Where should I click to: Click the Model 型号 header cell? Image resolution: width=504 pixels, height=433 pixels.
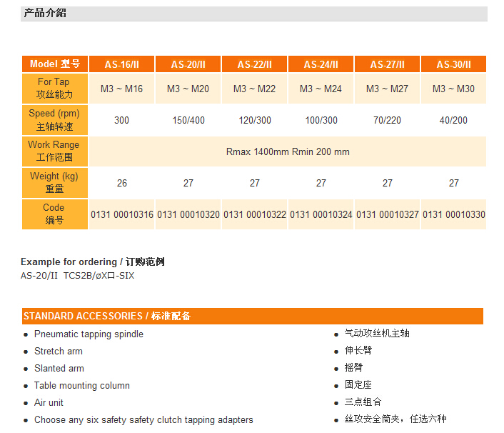54,64
